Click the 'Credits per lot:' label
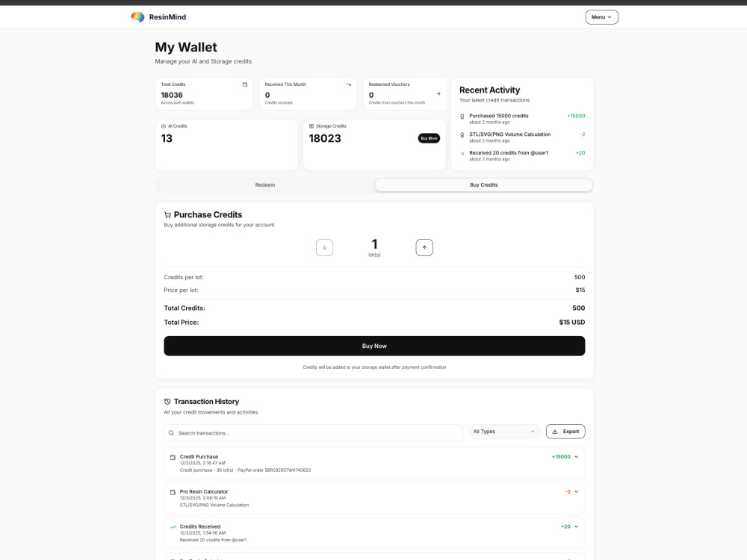Screen dimensions: 747x560 click(x=184, y=277)
